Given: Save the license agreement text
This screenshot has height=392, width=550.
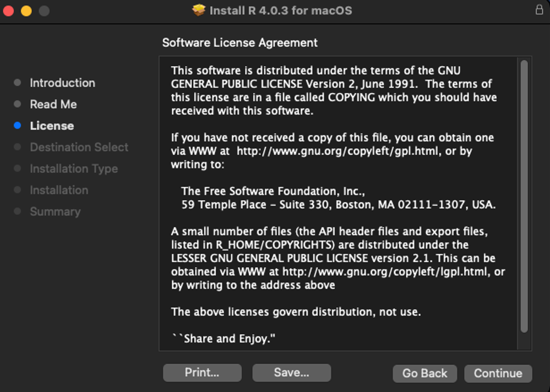Looking at the screenshot, I should 291,373.
